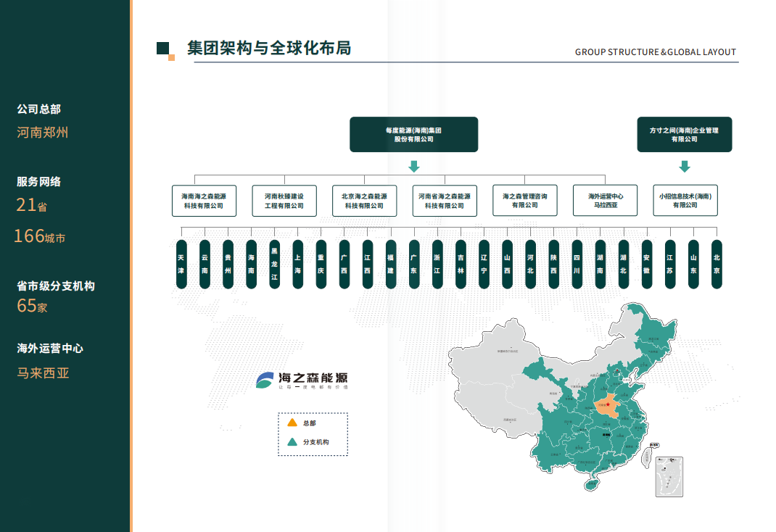Click the South China Sea inset map
Screen dimensions: 776x532
669,477
